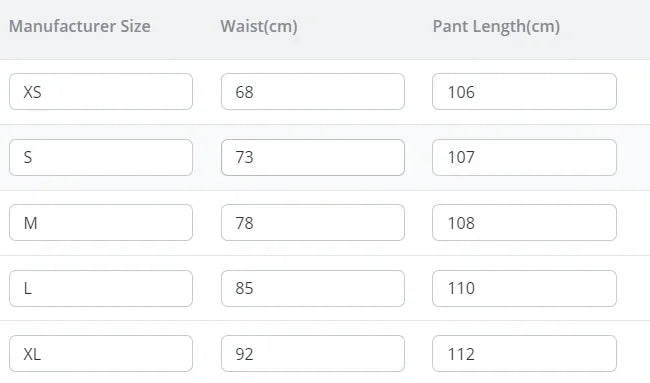Click the pant length field showing 106
650x383 pixels.
(x=524, y=92)
